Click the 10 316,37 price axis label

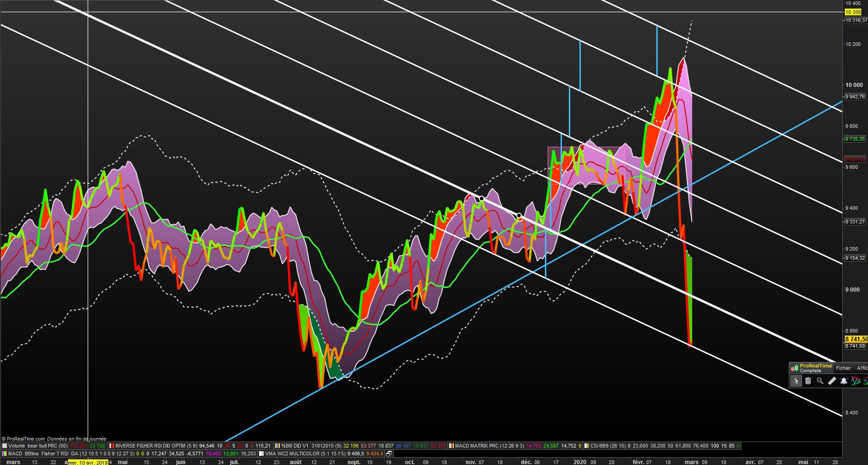856,20
